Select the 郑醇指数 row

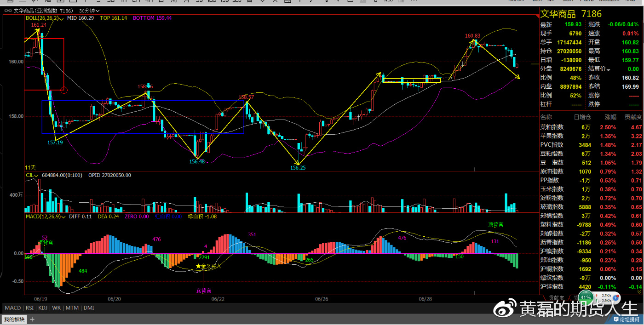pos(591,234)
